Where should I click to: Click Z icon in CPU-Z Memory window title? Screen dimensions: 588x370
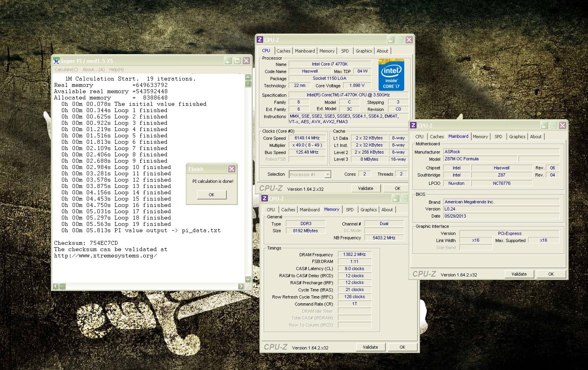click(265, 198)
